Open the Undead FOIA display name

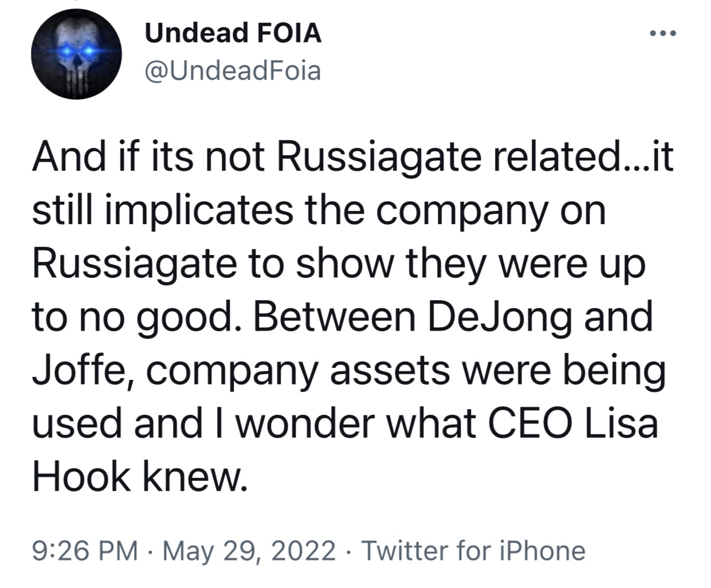(233, 33)
